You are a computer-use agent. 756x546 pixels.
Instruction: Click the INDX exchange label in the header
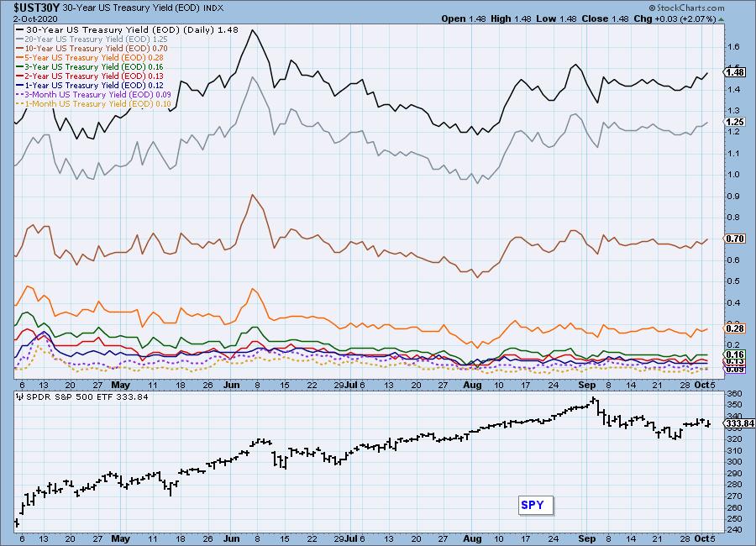(x=213, y=8)
